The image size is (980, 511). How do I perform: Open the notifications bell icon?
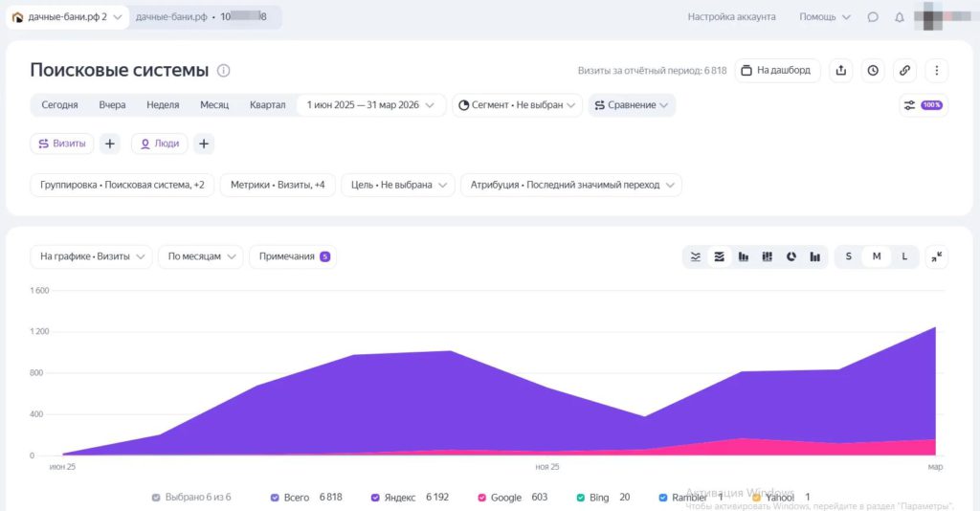(900, 17)
